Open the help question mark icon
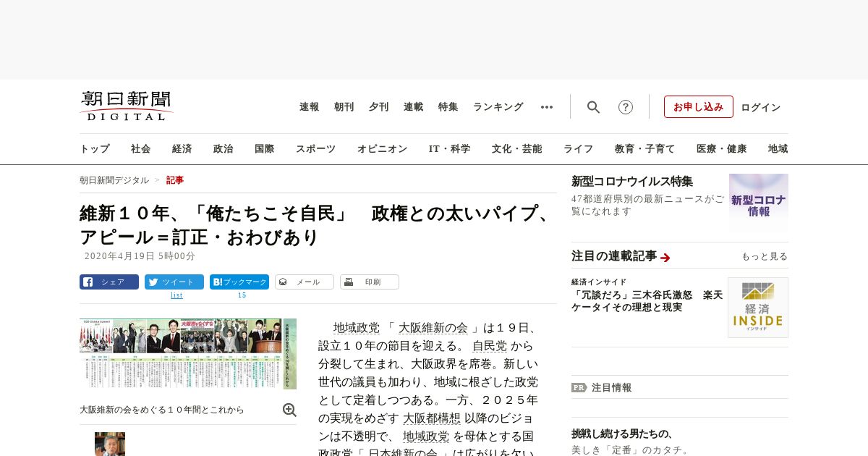The width and height of the screenshot is (868, 456). [x=626, y=107]
